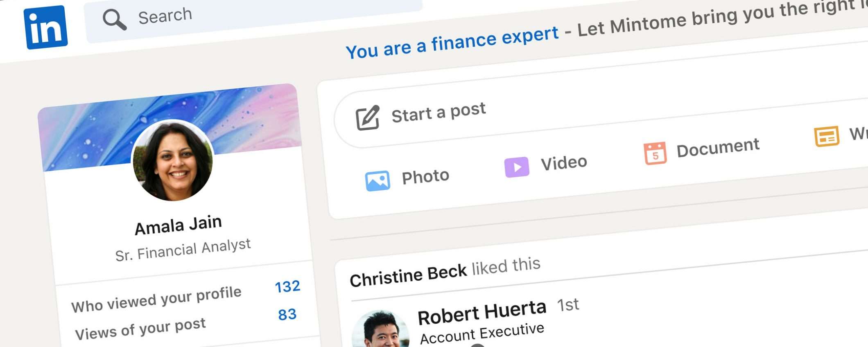
Task: Click the LinkedIn logo icon
Action: 45,27
